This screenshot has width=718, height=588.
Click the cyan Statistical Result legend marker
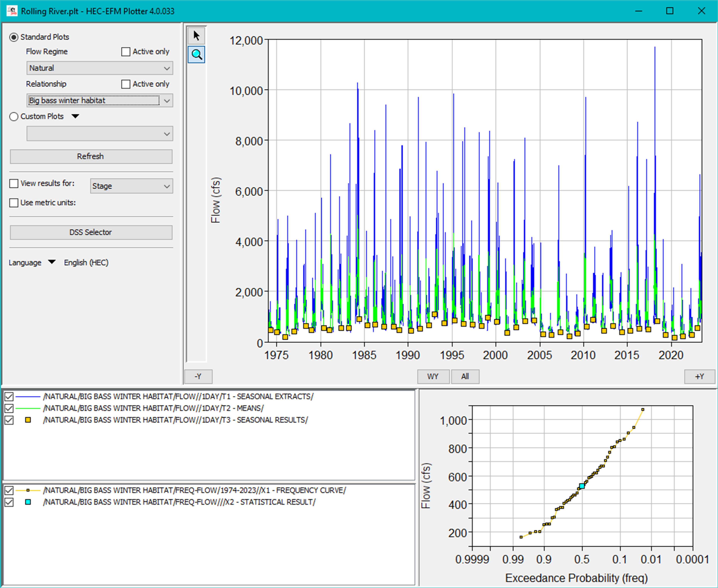click(28, 502)
